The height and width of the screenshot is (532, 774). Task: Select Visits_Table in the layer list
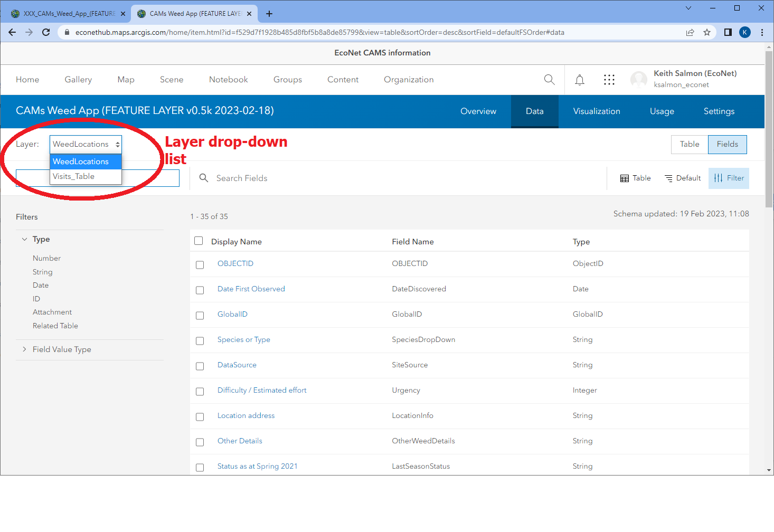86,176
